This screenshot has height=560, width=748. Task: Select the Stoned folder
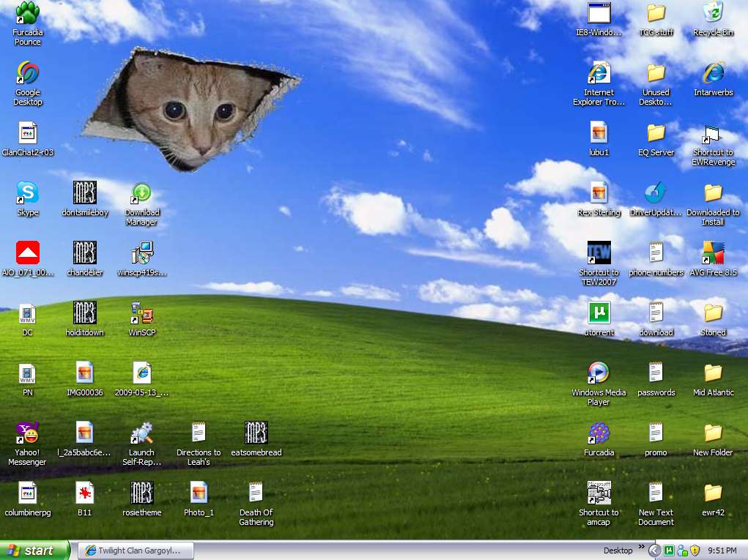(713, 313)
